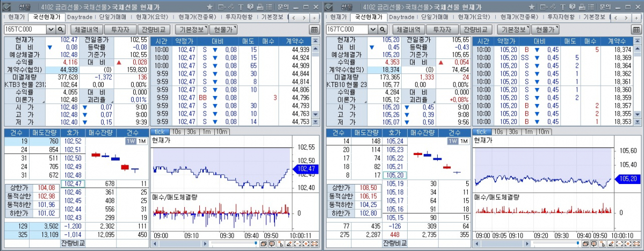Fit left chart to full view icon
Viewport: 644px width, 251px height.
click(x=315, y=243)
